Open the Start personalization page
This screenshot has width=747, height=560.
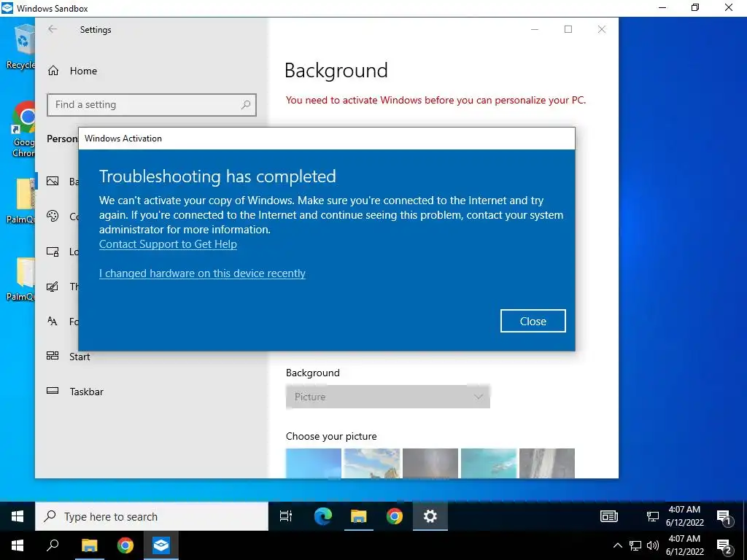pos(79,357)
